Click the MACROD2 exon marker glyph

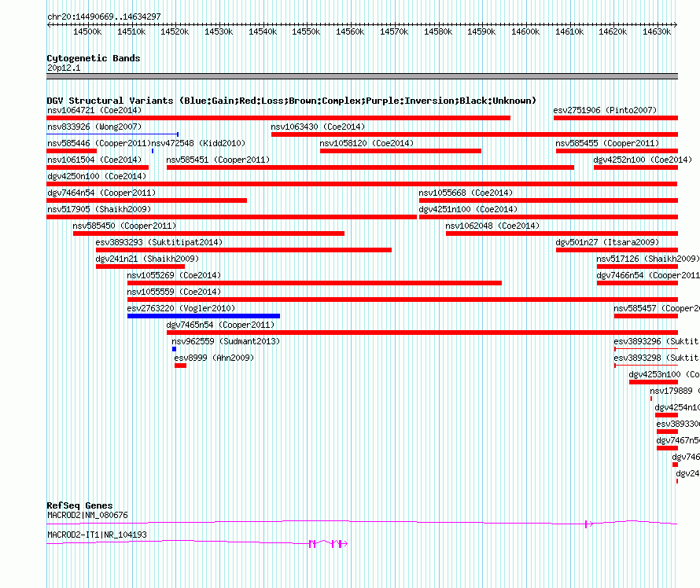[589, 524]
